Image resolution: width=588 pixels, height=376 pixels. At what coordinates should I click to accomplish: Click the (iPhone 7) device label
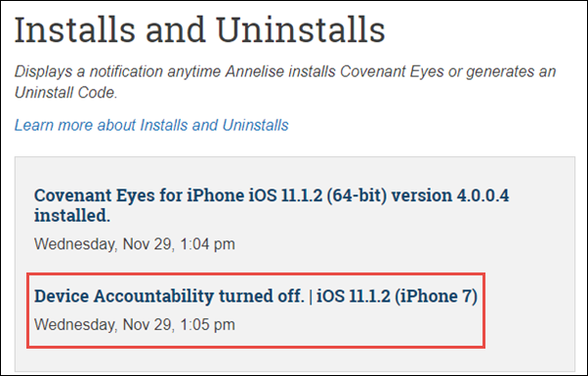437,296
